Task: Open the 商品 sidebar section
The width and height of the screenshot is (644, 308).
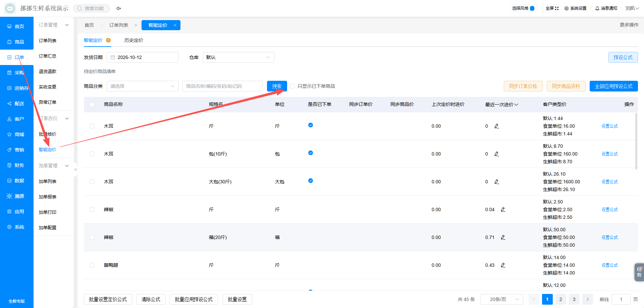Action: [x=16, y=42]
